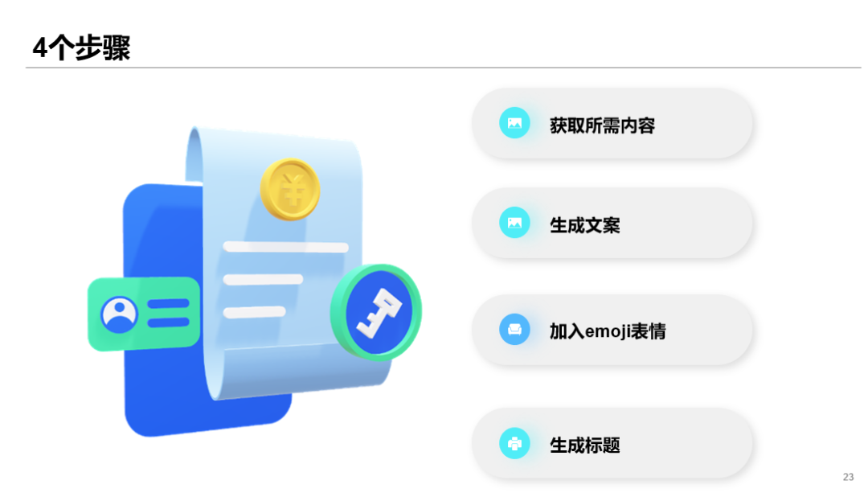The width and height of the screenshot is (868, 501).
Task: Click the printer icon next to 生成标题
Action: pyautogui.click(x=514, y=443)
